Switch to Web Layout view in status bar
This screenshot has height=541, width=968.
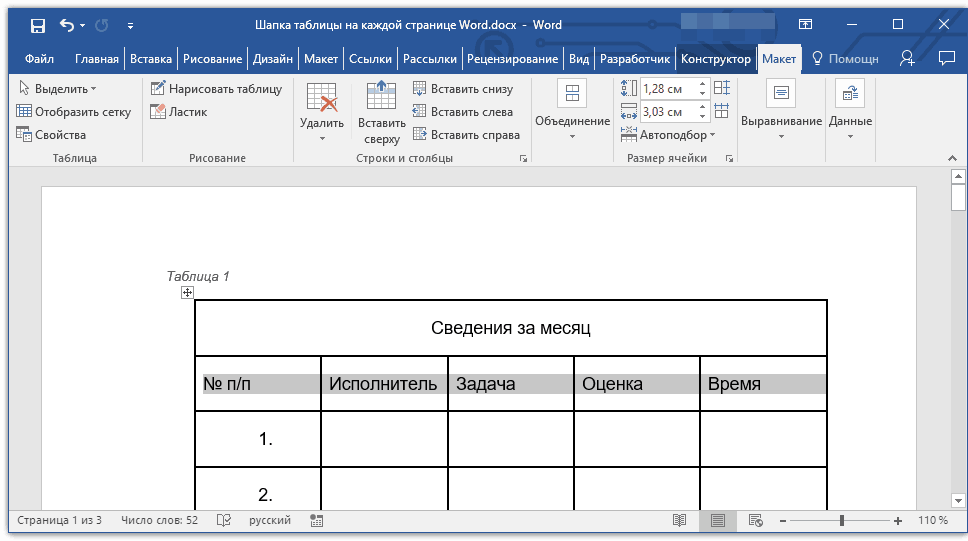[x=756, y=521]
